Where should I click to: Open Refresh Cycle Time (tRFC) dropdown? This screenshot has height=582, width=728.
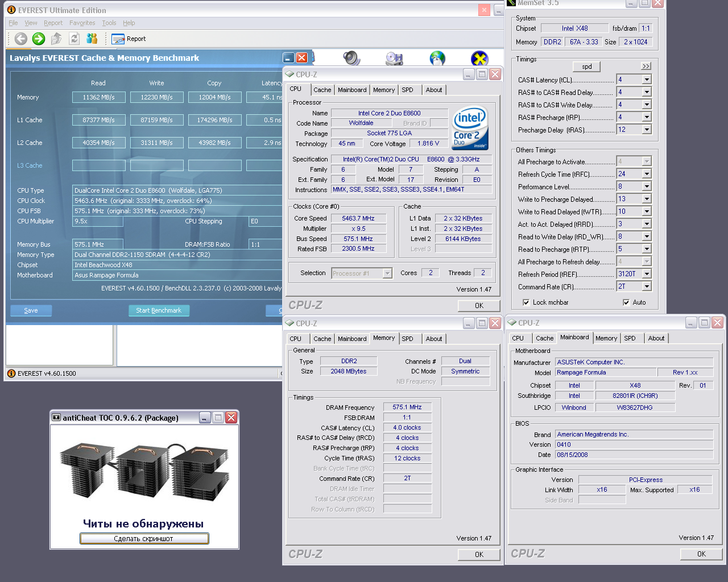tap(647, 174)
